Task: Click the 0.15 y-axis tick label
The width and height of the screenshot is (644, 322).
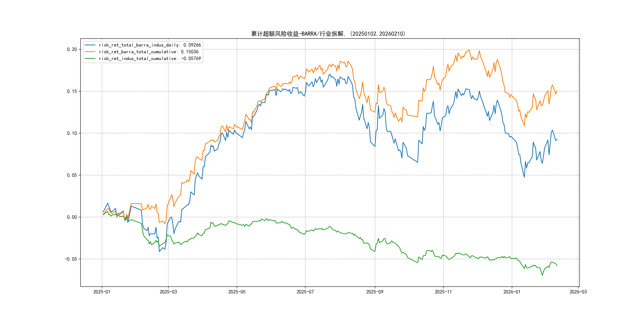Action: [72, 91]
